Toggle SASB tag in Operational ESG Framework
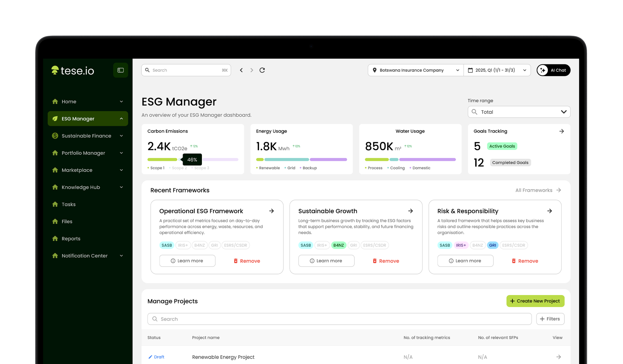The height and width of the screenshot is (364, 623). coord(167,245)
